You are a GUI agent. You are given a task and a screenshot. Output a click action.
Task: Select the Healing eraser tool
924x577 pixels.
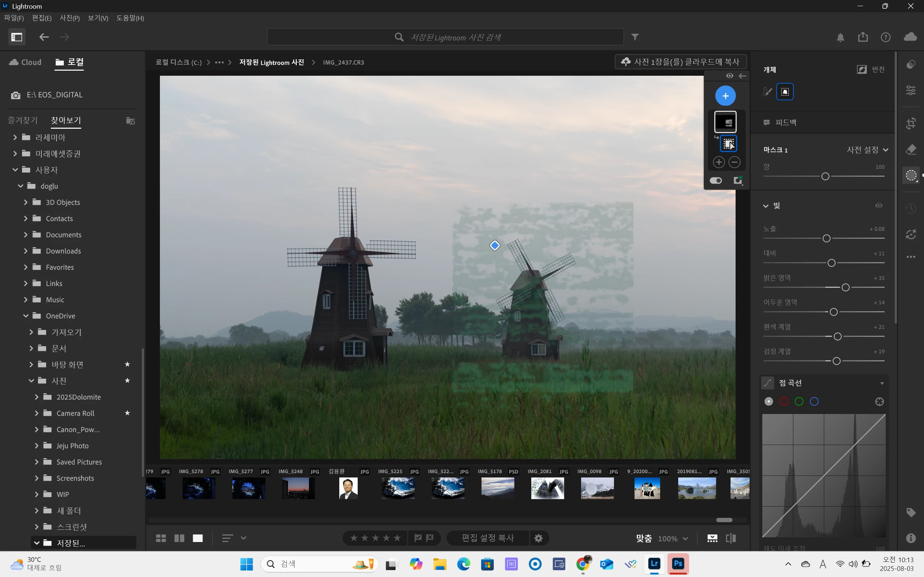click(x=911, y=150)
